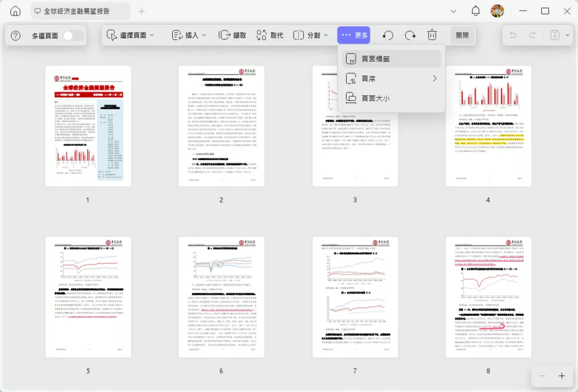Expand the tab list chevron
The height and width of the screenshot is (392, 578).
point(453,11)
